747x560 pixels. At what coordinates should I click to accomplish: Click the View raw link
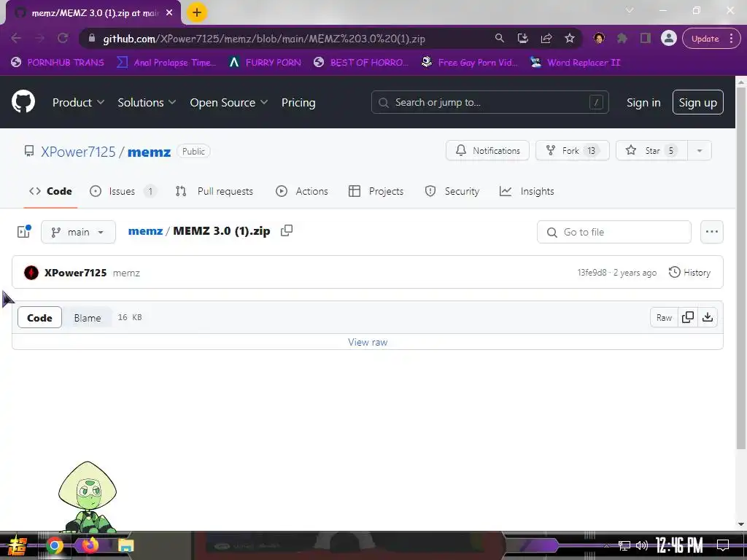[368, 342]
